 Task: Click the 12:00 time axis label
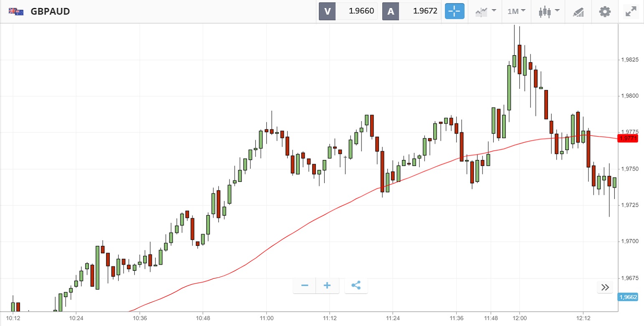coord(519,318)
